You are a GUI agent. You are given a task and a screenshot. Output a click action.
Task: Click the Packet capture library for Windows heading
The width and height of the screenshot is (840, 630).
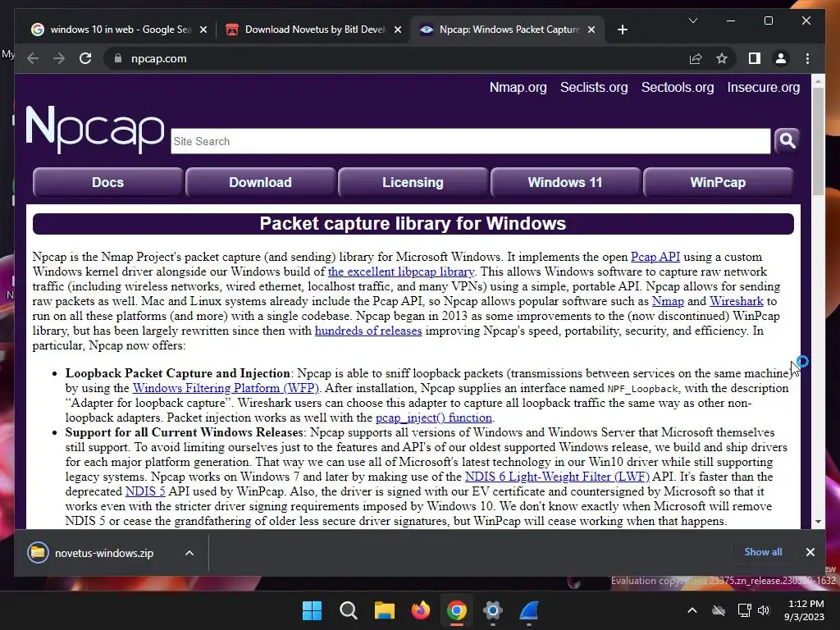click(413, 224)
